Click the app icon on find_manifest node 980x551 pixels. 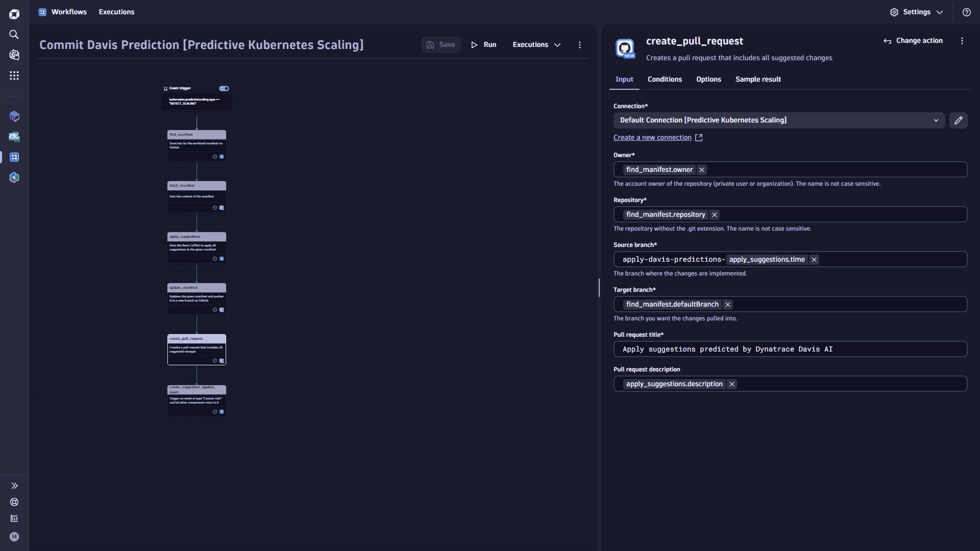[222, 157]
